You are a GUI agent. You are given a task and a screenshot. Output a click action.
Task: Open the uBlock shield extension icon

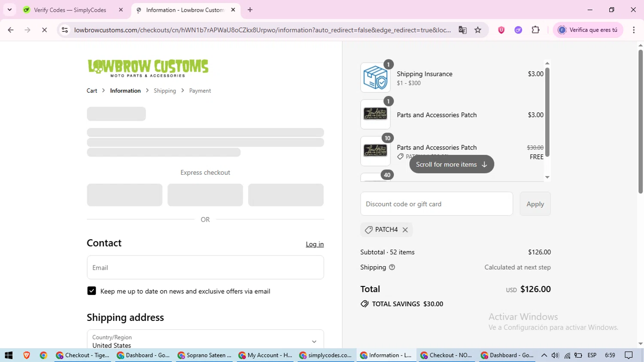[501, 30]
